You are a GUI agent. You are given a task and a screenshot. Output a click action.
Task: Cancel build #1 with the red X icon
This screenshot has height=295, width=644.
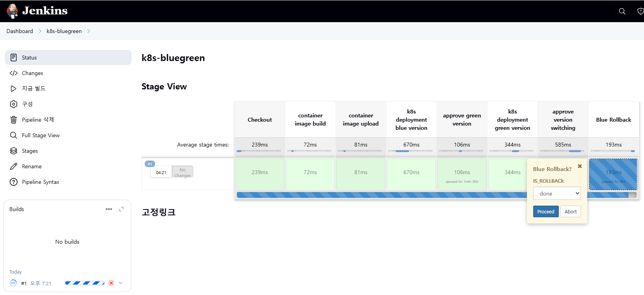pos(111,283)
